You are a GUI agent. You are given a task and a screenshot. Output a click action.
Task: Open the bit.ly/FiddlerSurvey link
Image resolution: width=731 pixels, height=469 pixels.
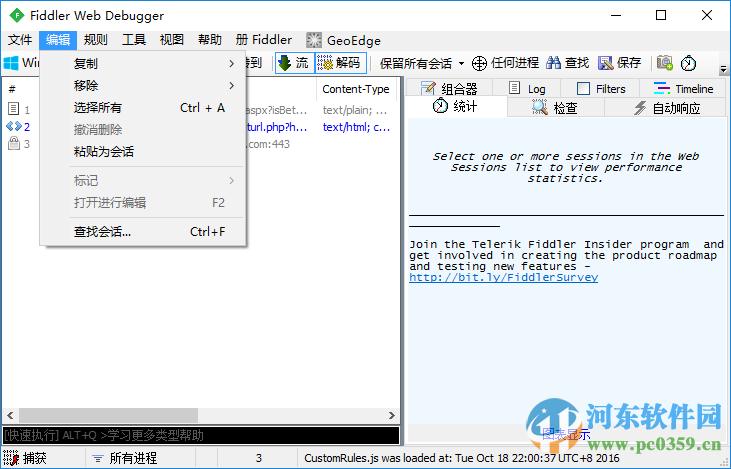point(503,277)
